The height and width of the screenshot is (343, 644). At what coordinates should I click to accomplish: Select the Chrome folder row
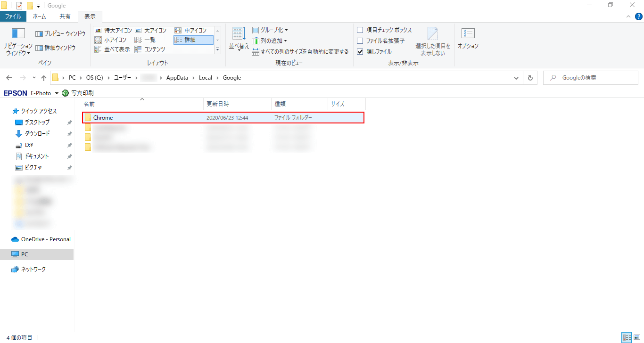coord(223,118)
